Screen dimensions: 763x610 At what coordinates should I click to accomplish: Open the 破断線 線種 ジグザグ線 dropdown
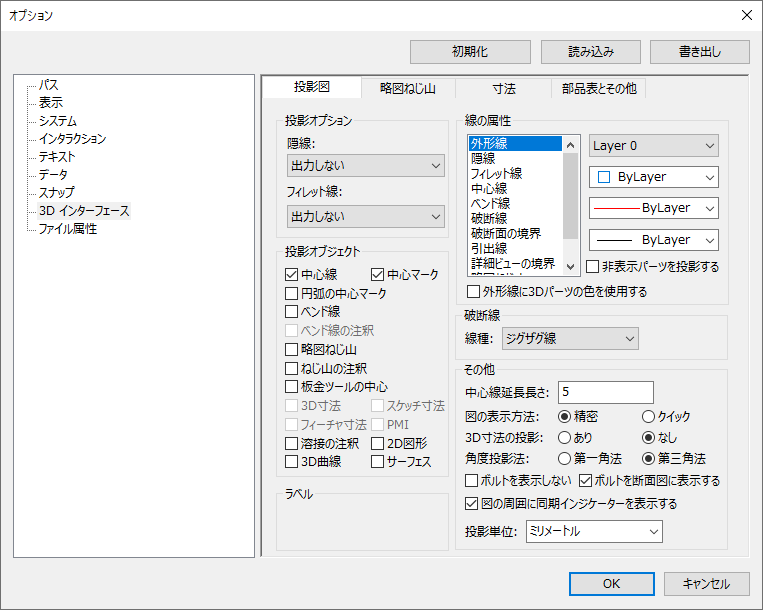(570, 339)
